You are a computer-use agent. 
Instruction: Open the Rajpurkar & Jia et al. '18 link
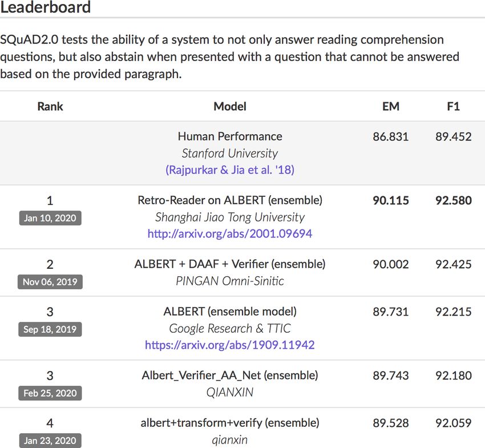(230, 170)
